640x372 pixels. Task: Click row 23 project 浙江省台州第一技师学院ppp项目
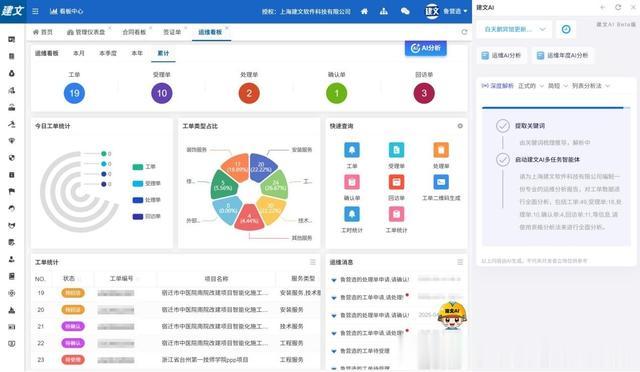(x=205, y=360)
